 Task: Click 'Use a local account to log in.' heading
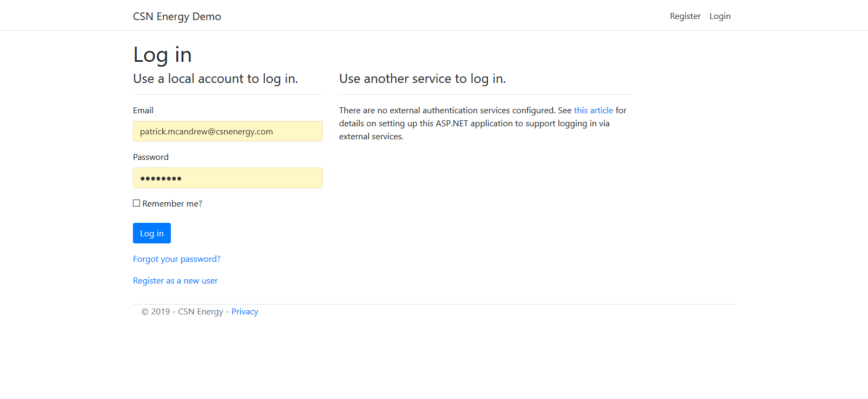point(215,79)
